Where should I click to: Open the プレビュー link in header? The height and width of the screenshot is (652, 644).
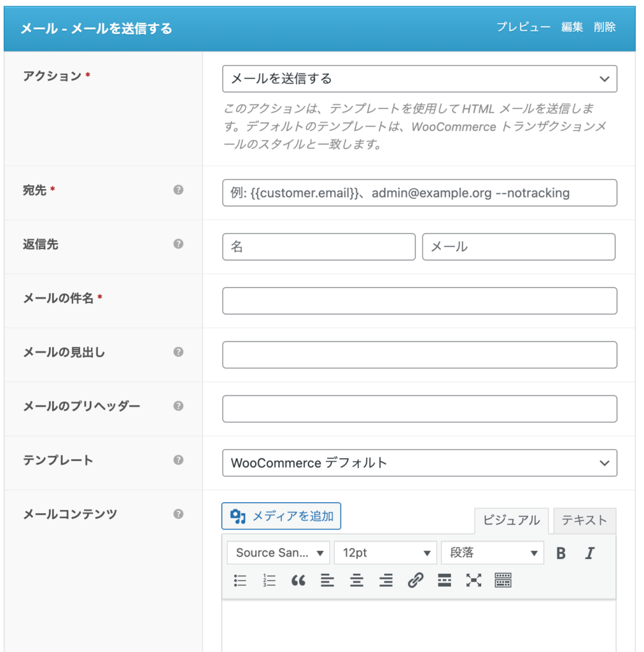[x=524, y=27]
